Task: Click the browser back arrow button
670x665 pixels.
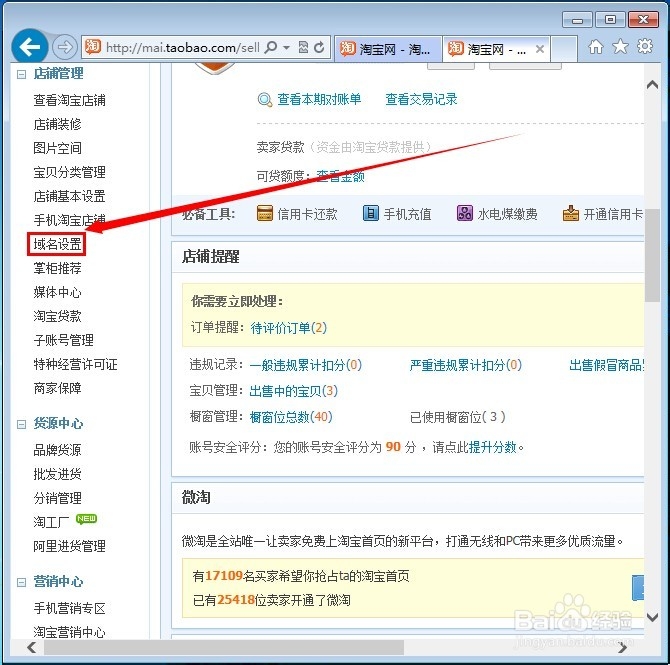Action: point(29,47)
